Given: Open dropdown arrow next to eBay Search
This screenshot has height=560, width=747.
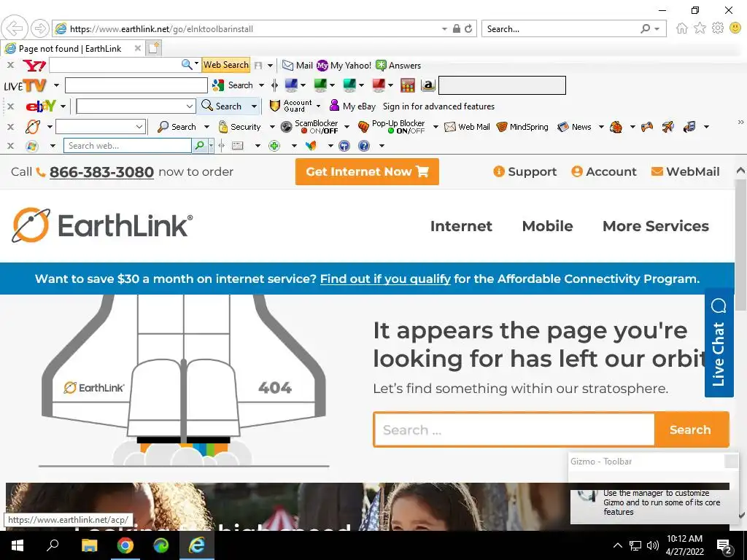Looking at the screenshot, I should (254, 106).
